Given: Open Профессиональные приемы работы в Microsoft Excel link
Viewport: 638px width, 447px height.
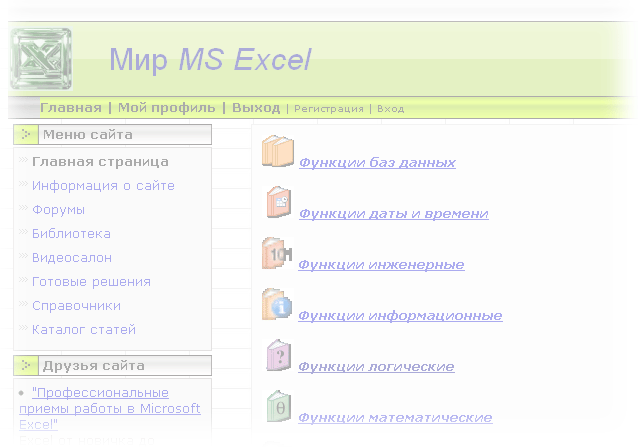Looking at the screenshot, I should pyautogui.click(x=110, y=408).
